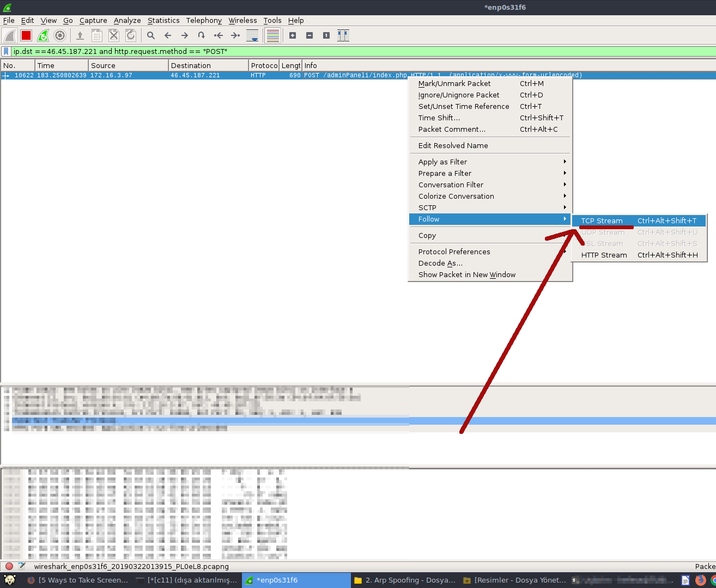The height and width of the screenshot is (588, 716).
Task: Open the Edit menu
Action: pos(28,21)
